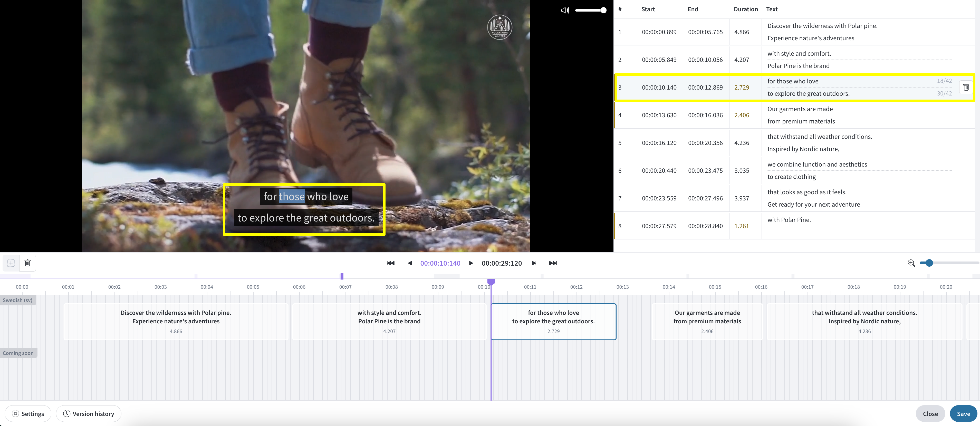Open Settings
This screenshot has height=426, width=980.
pos(28,413)
